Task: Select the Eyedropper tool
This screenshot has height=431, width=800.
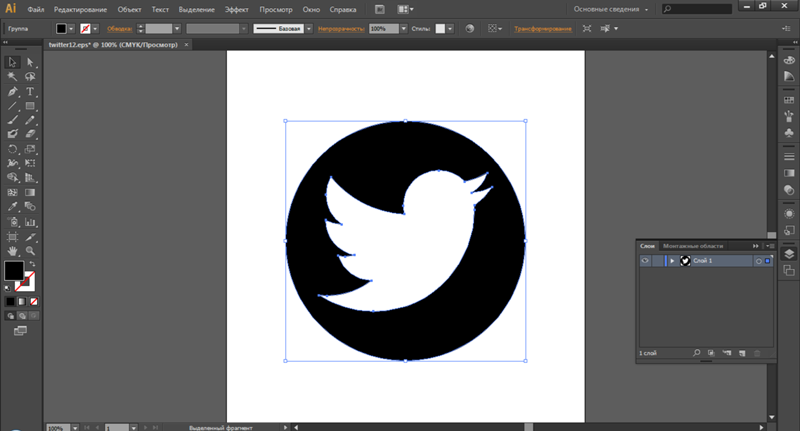Action: tap(12, 207)
